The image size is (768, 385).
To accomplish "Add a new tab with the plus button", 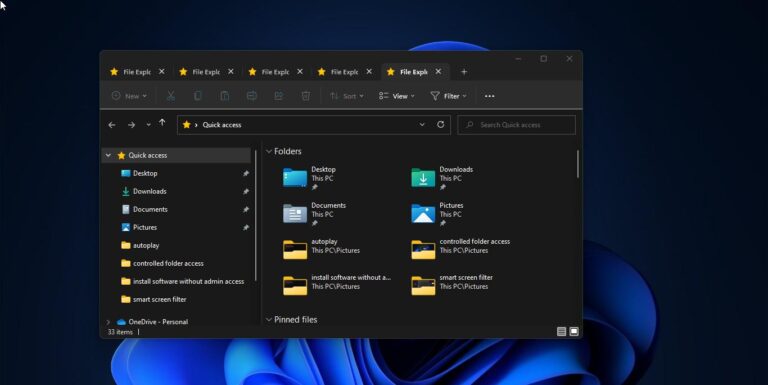I will click(x=464, y=72).
